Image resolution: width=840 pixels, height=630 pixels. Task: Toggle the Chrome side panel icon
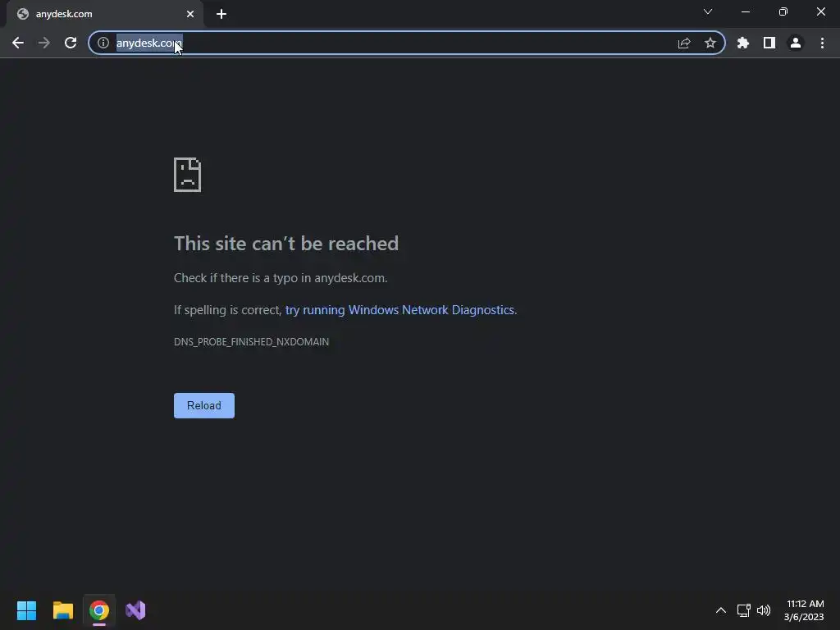click(x=769, y=43)
